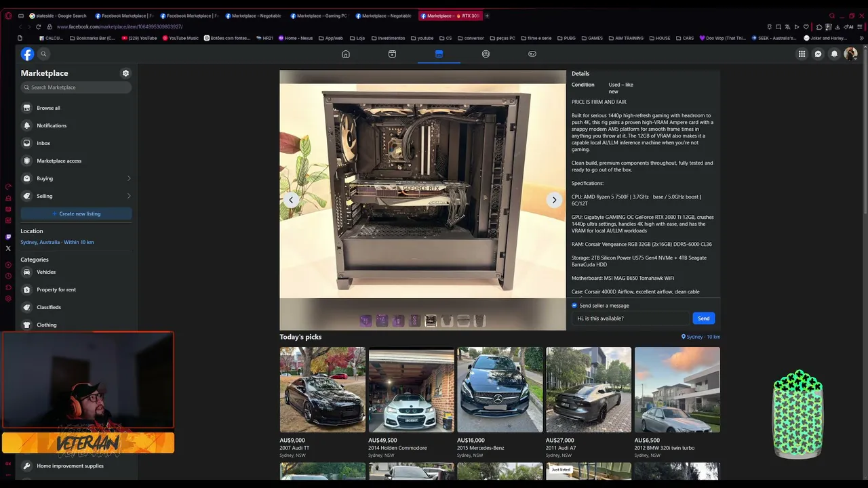Open the 2007 Audi TT listing photo
This screenshot has height=488, width=868.
323,390
